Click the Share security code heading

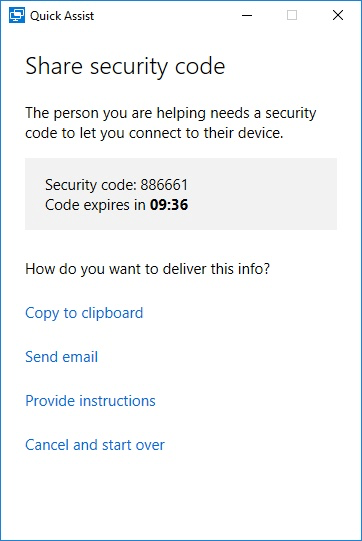(125, 67)
